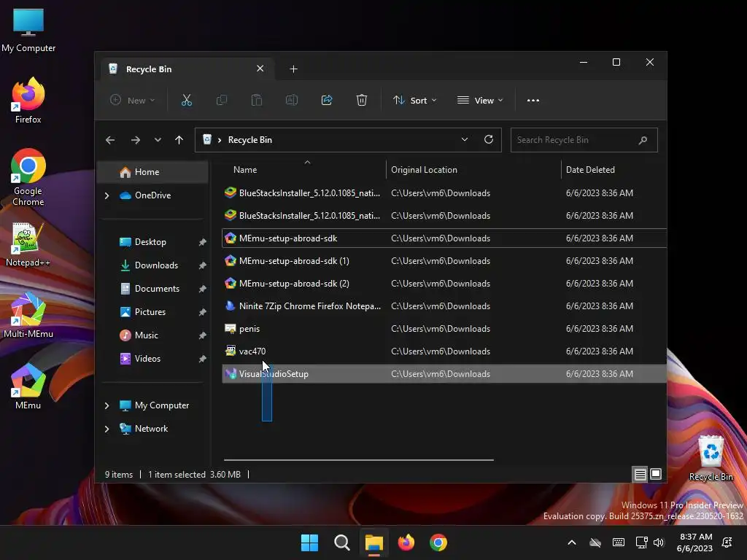Click File Explorer on the taskbar
747x560 pixels.
[x=374, y=542]
